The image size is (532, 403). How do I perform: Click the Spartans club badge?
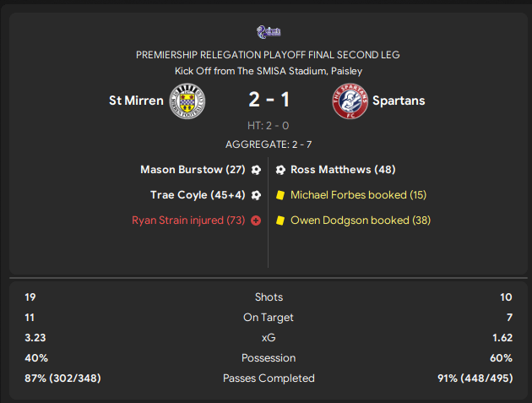[x=350, y=101]
